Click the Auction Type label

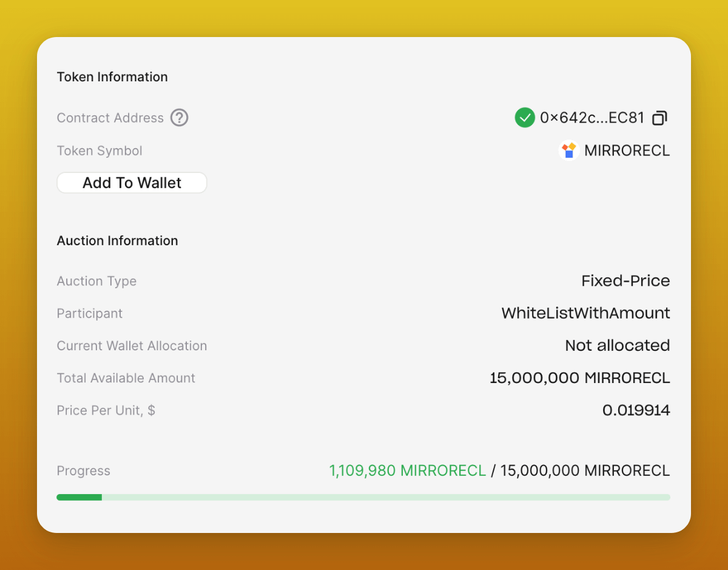[96, 281]
